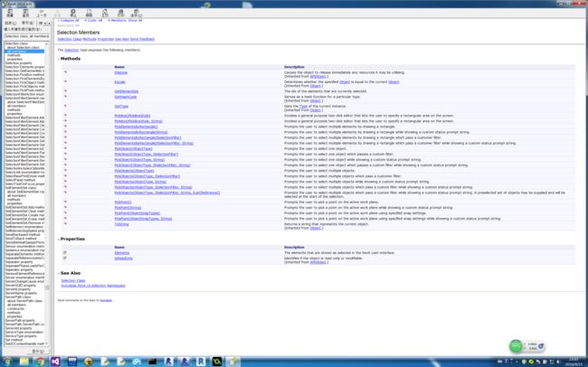Open the PickBox(PickBoxStyle) link
588x367 pixels.
point(132,116)
